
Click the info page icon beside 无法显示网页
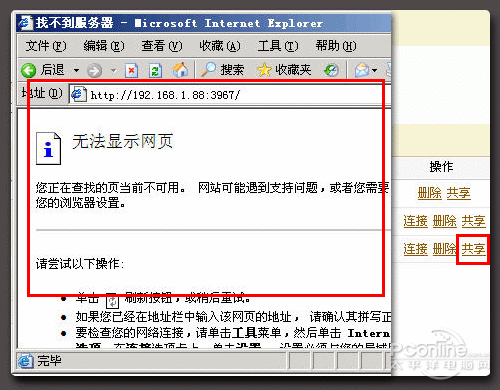click(49, 148)
